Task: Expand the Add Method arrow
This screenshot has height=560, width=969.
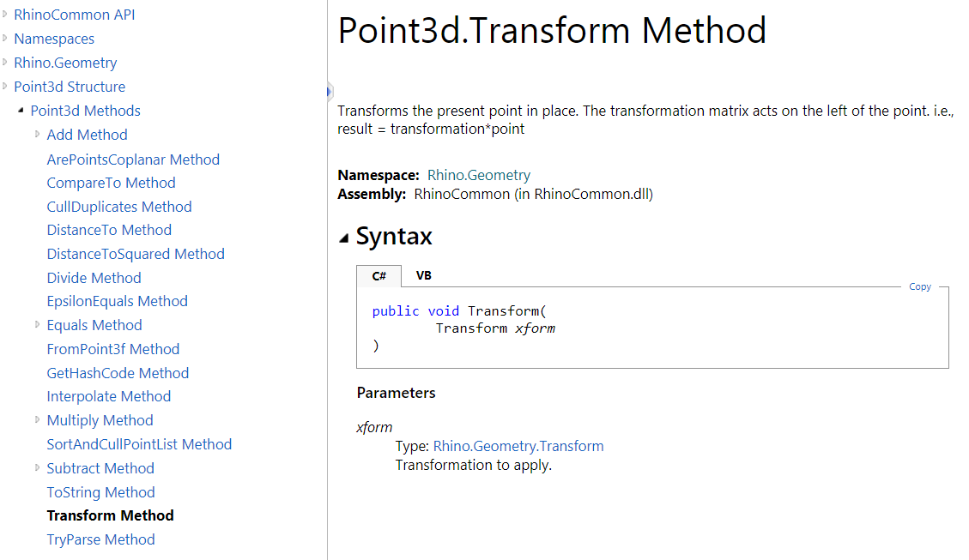Action: click(38, 134)
